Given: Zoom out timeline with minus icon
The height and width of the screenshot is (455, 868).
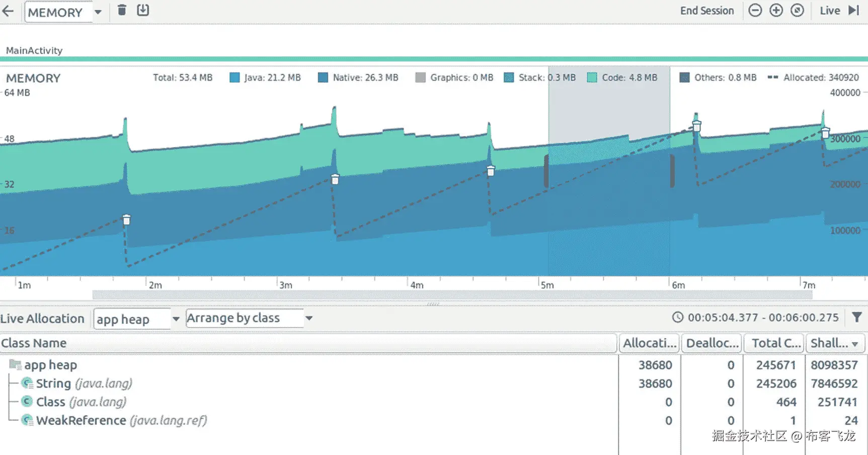Looking at the screenshot, I should point(755,11).
